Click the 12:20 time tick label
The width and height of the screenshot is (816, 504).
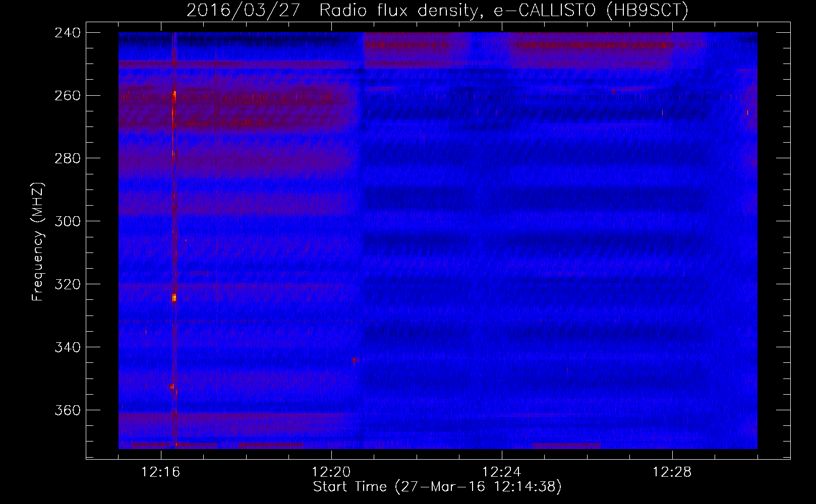click(x=331, y=472)
